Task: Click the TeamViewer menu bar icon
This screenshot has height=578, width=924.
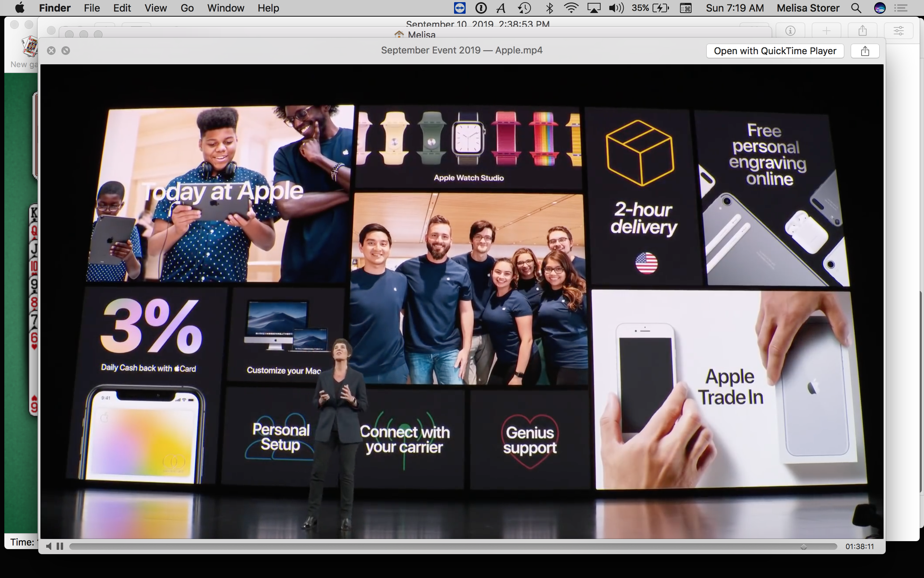Action: tap(460, 8)
